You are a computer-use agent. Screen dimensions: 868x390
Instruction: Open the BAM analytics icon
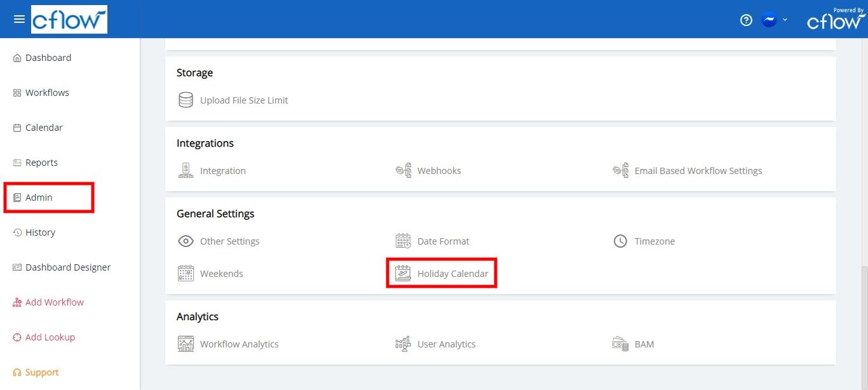[x=620, y=343]
